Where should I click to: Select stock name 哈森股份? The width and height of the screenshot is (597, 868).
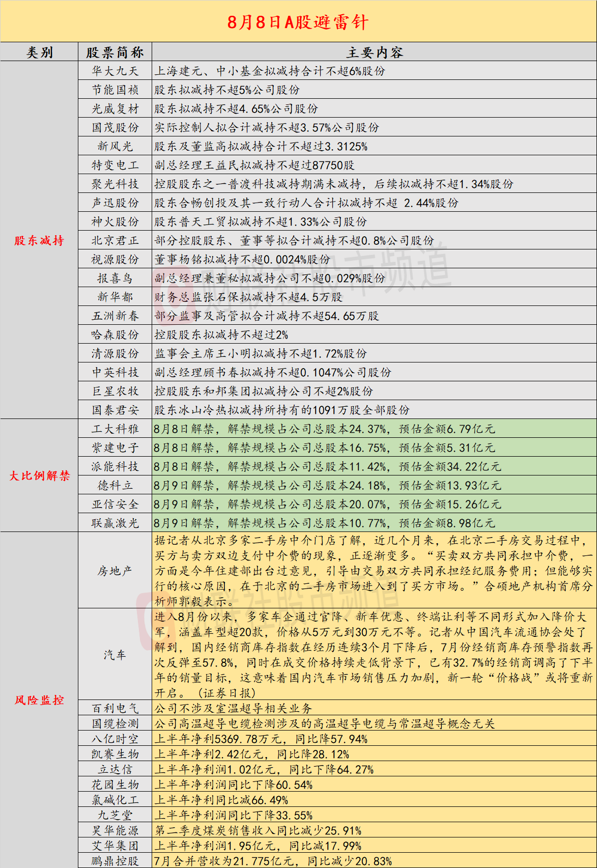point(115,334)
